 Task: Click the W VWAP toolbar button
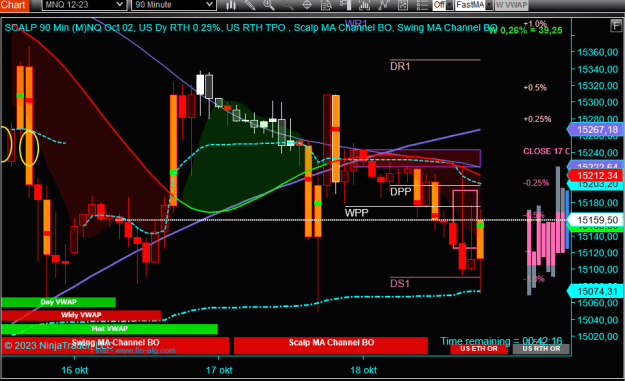(511, 5)
